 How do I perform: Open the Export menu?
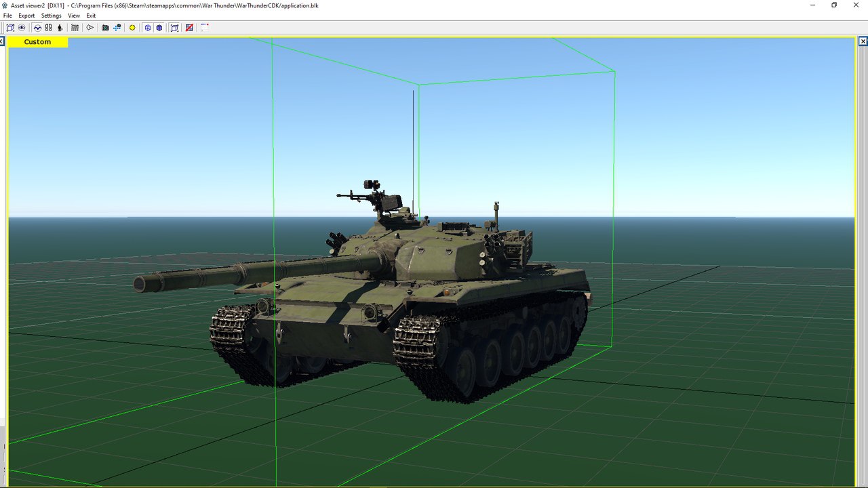point(26,16)
